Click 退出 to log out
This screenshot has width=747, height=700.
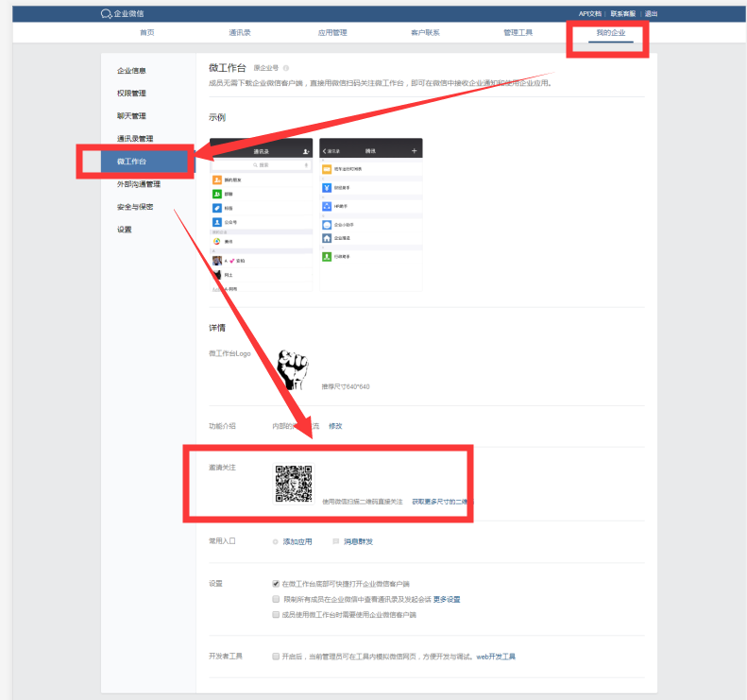[x=652, y=14]
